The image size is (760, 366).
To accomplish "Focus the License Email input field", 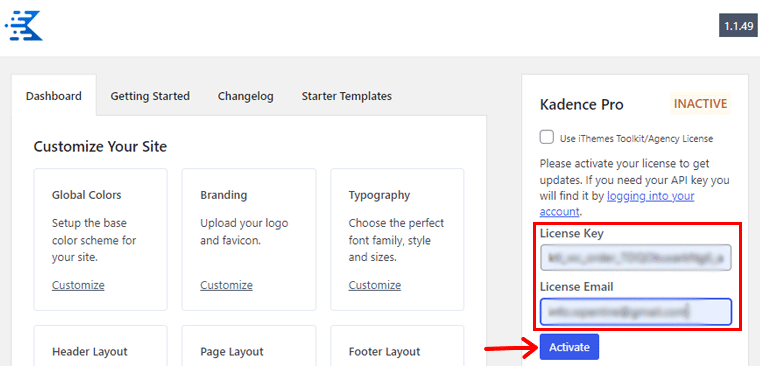I will (635, 312).
